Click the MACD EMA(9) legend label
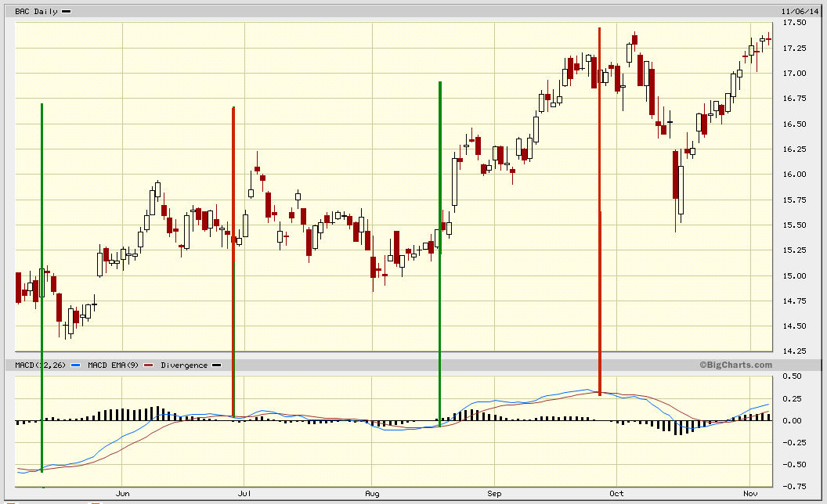 pos(113,365)
